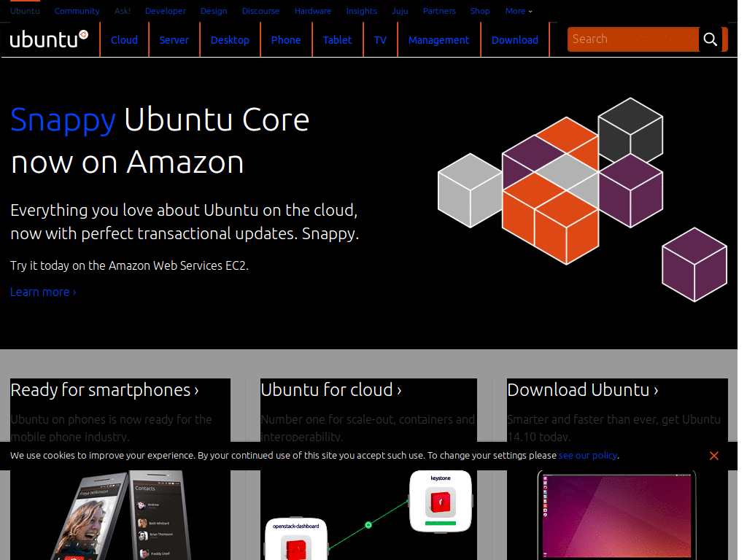Open the see our policy link

(x=588, y=455)
